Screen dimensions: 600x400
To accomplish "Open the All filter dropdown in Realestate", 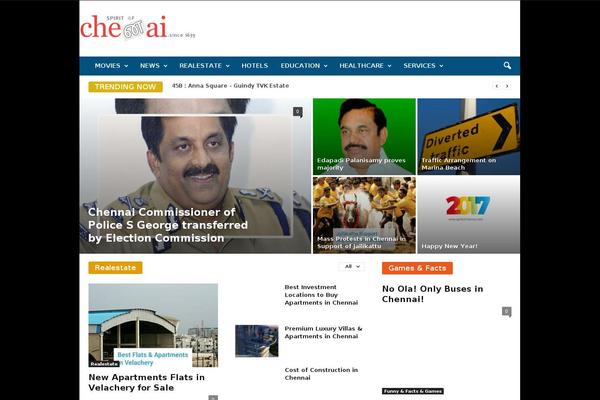I will coord(352,266).
